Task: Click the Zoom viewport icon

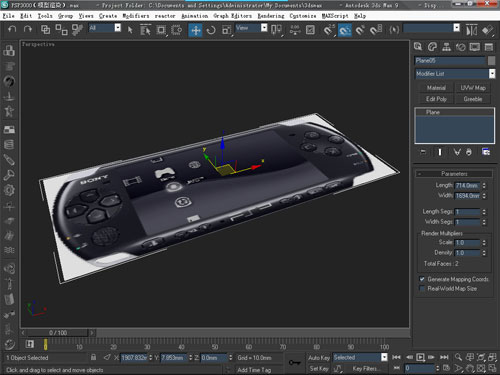Action: tap(458, 357)
